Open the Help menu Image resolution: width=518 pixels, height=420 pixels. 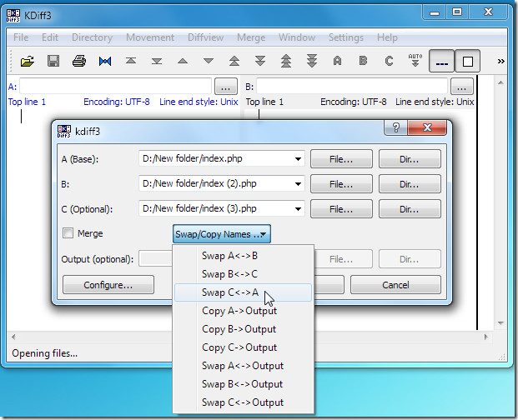click(x=387, y=37)
